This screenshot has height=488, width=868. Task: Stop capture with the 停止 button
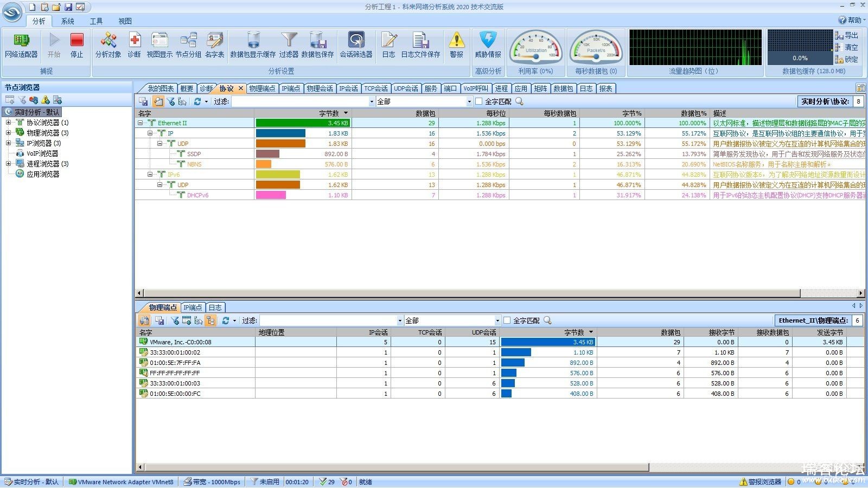[x=77, y=46]
